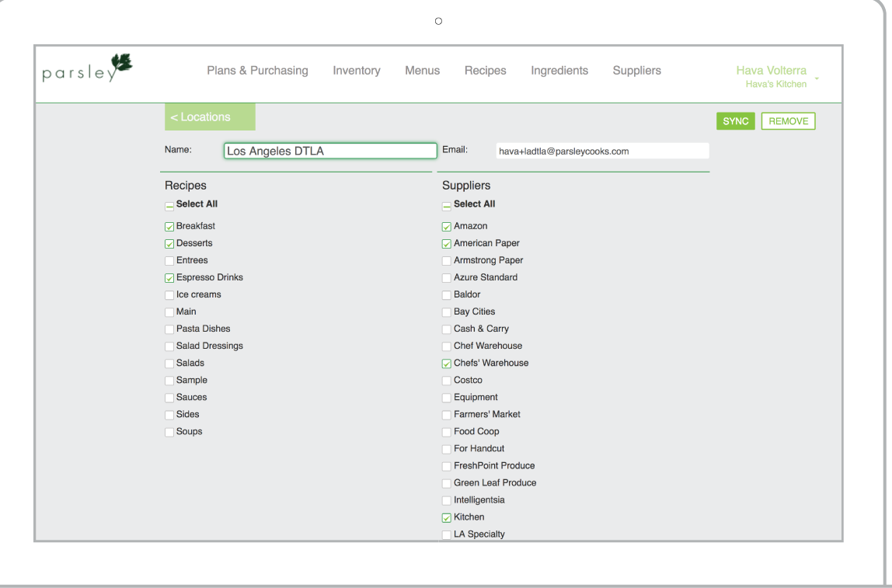
Task: Check Armstrong Paper supplier
Action: (447, 261)
